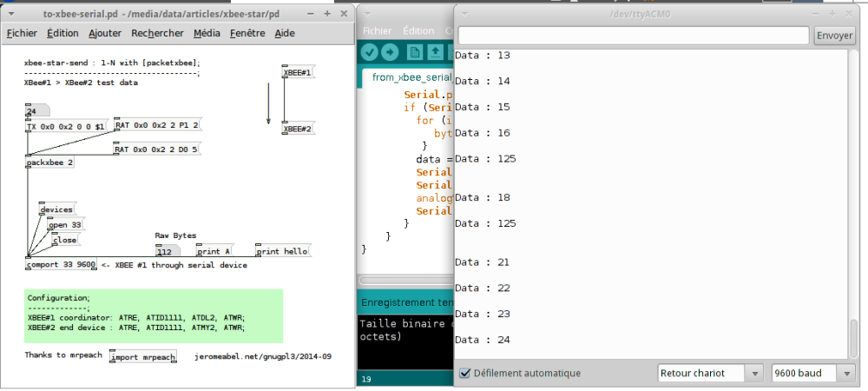Open the Édition menu in the Arduino window
The height and width of the screenshot is (391, 868).
click(418, 31)
